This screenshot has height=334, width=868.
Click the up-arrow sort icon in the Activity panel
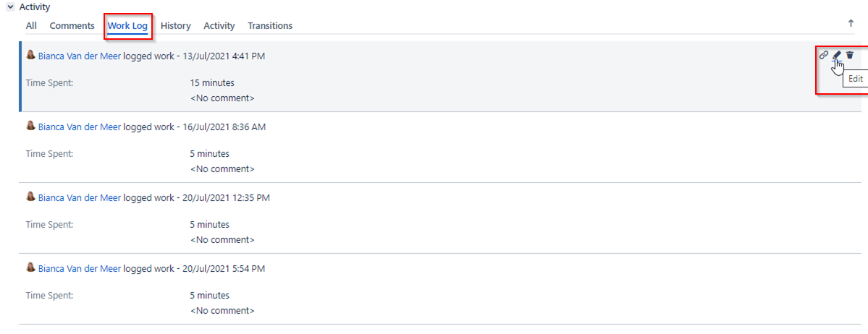[x=851, y=23]
